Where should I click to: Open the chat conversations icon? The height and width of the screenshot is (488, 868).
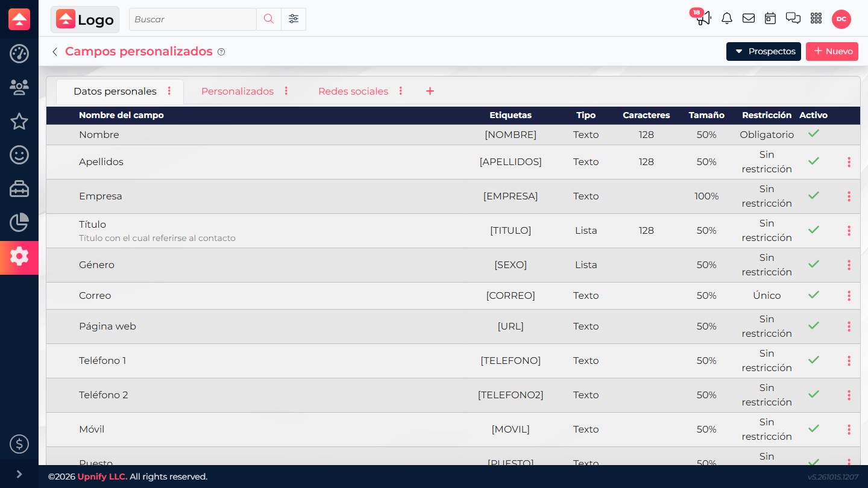point(793,19)
